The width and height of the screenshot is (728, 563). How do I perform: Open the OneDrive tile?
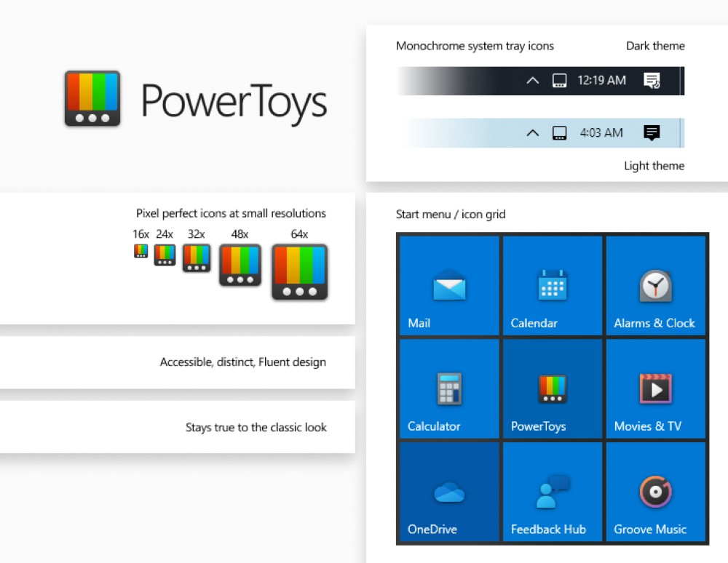(x=449, y=492)
